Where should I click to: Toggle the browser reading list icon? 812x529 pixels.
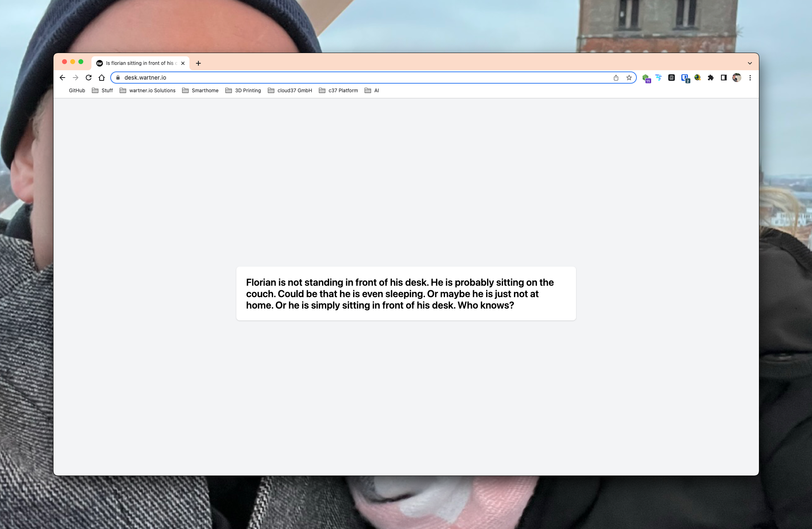coord(723,78)
